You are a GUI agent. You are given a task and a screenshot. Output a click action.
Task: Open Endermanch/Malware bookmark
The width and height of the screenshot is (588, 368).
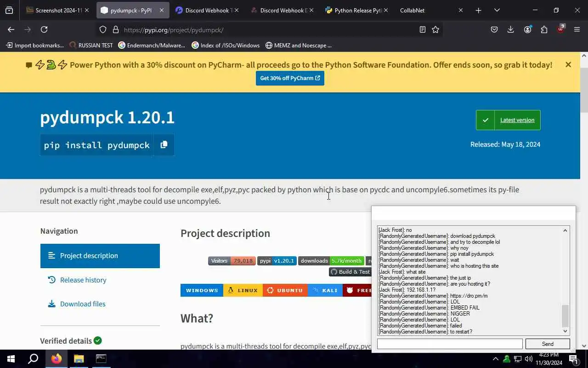[152, 45]
